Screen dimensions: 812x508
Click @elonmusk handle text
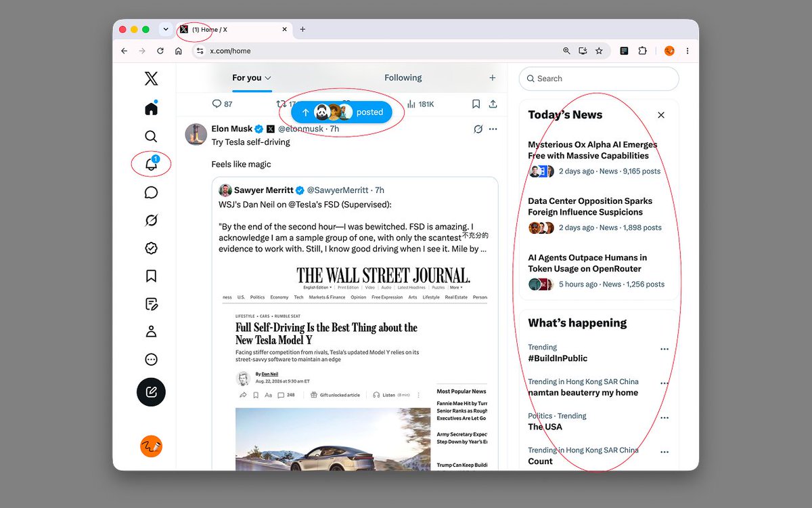pos(300,129)
